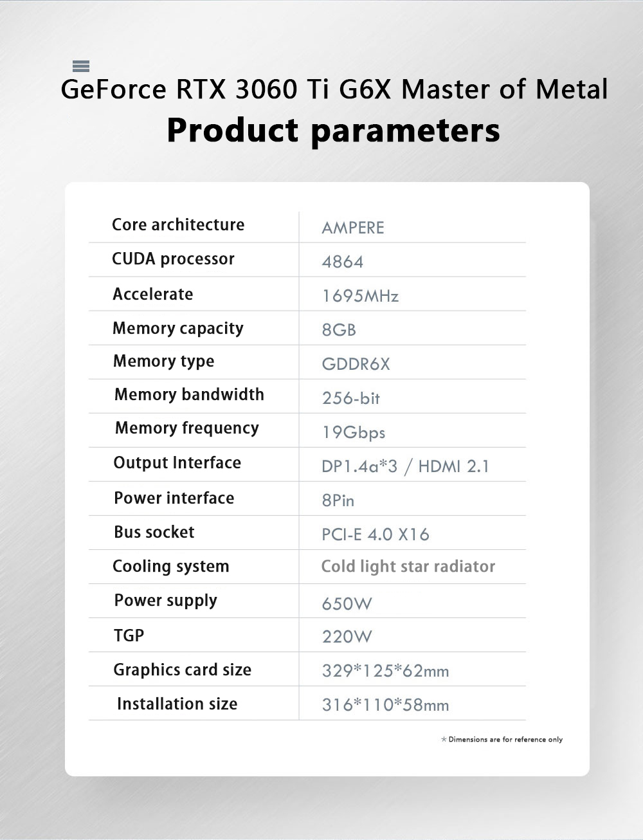
Task: Select the Memory capacity label
Action: click(x=178, y=328)
